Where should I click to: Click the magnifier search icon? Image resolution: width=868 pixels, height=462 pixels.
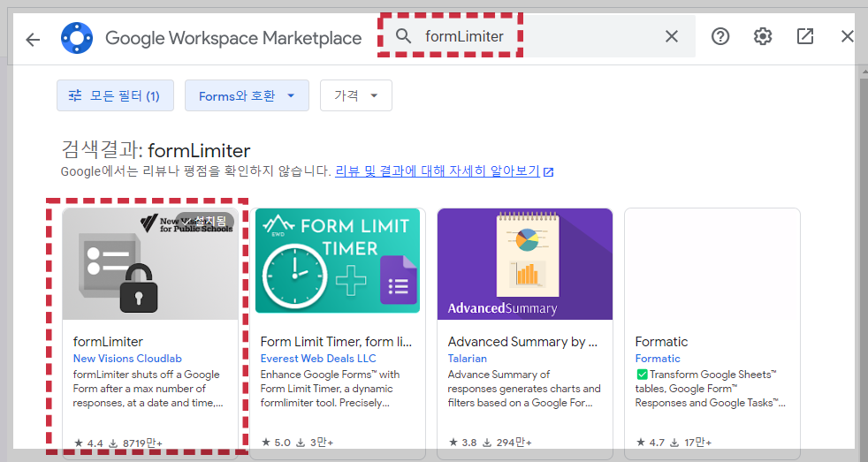pyautogui.click(x=404, y=36)
